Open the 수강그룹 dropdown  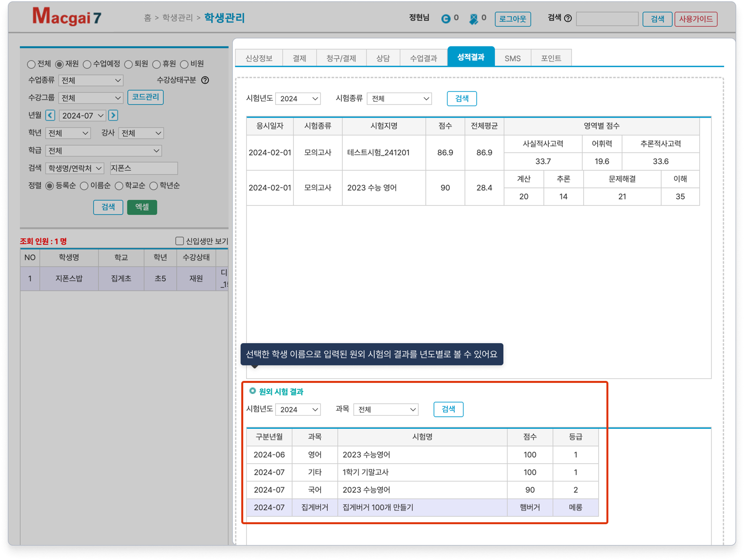(91, 98)
